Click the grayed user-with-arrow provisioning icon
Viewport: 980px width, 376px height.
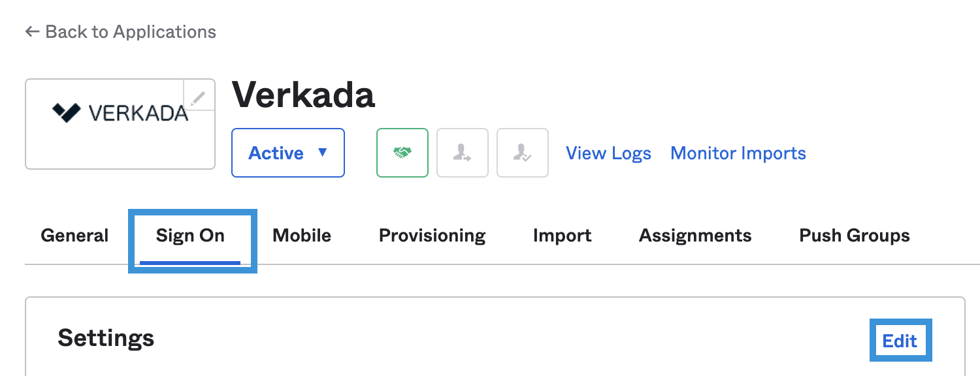pyautogui.click(x=462, y=153)
